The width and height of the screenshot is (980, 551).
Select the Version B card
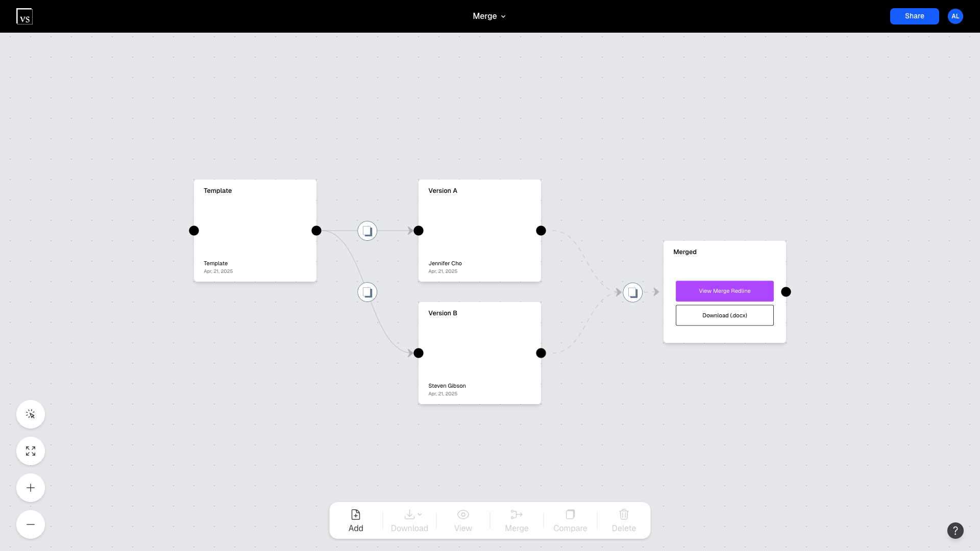click(x=480, y=353)
